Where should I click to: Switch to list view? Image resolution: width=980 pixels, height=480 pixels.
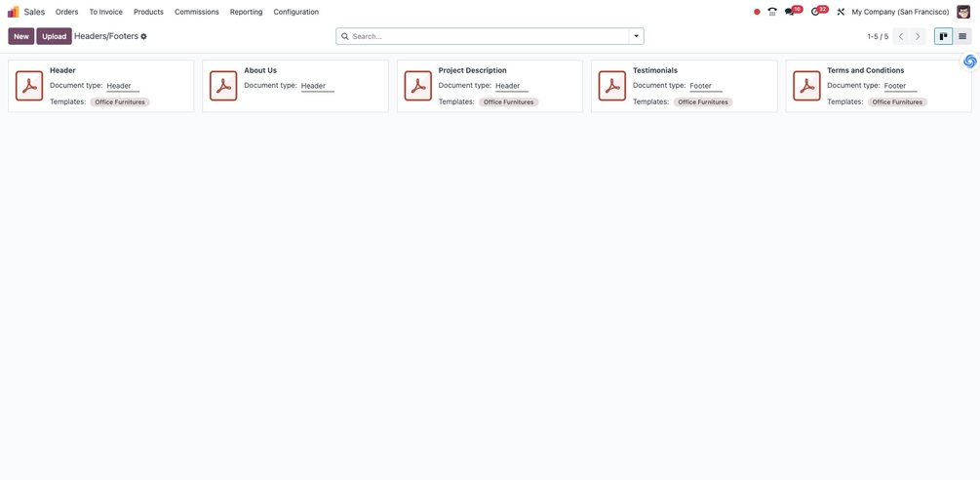[x=962, y=36]
